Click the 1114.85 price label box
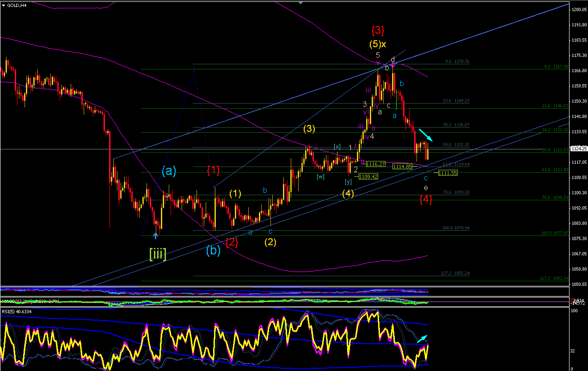 [402, 166]
